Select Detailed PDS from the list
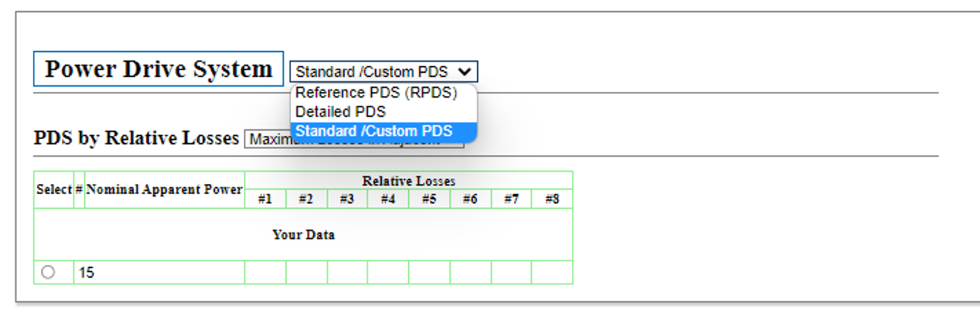Screen dimensions: 980x319 pos(340,112)
